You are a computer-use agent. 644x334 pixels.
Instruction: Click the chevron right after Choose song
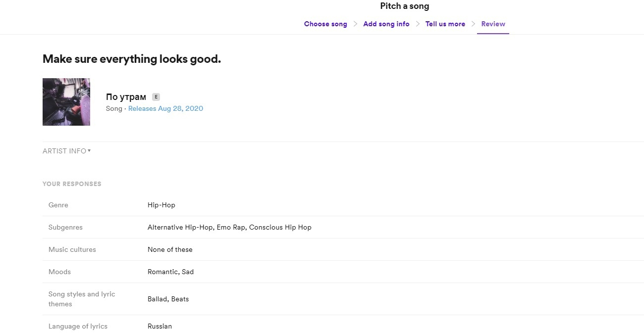[x=355, y=24]
